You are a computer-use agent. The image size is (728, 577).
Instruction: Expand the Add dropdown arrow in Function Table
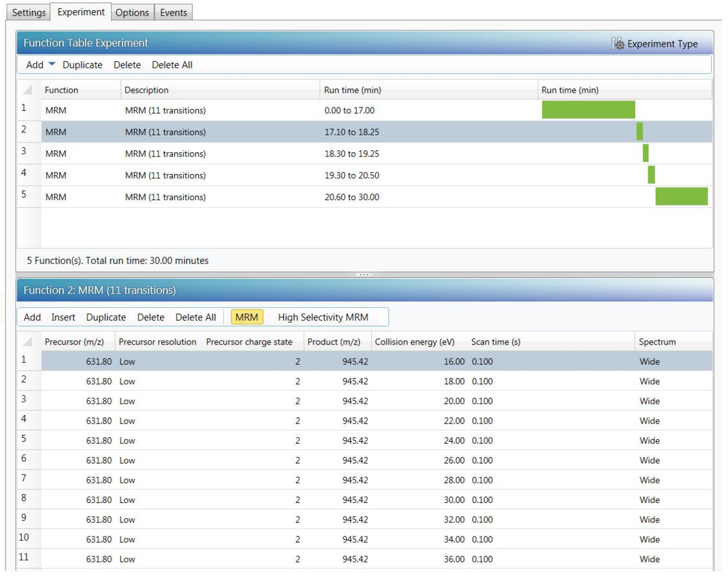point(52,64)
